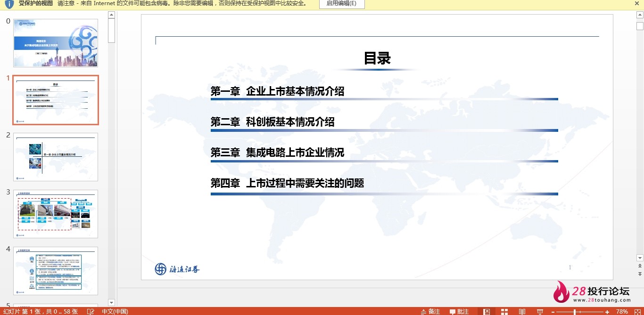Click slide count text 幻灯片 第 1 张
This screenshot has height=315, width=644.
pos(22,311)
